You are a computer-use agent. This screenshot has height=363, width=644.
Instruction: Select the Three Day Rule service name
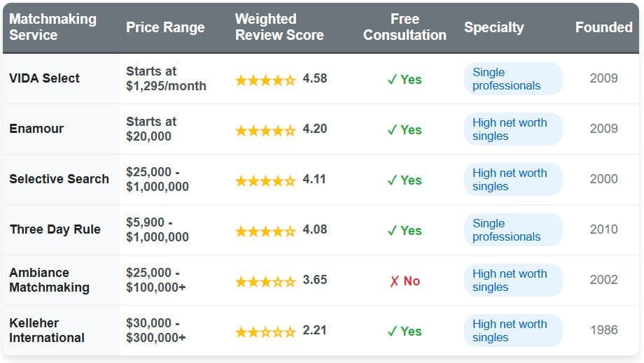point(55,229)
